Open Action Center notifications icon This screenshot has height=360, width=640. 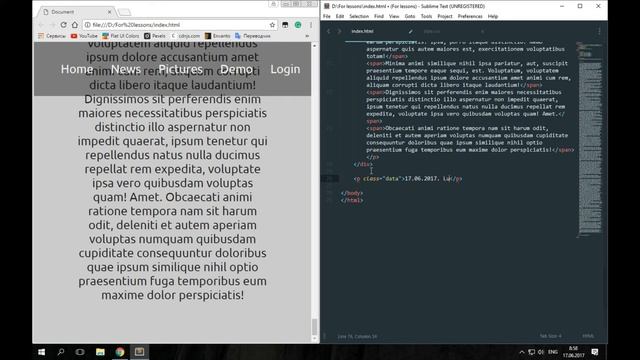pyautogui.click(x=595, y=352)
